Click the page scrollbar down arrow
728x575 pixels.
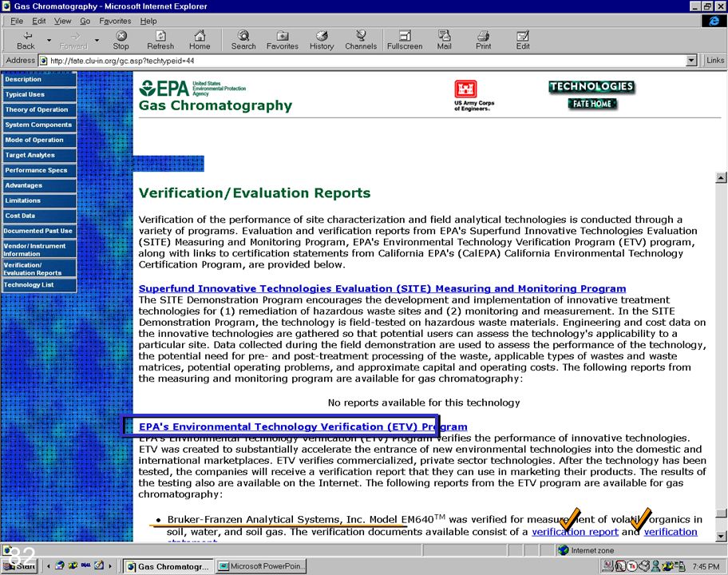[721, 537]
